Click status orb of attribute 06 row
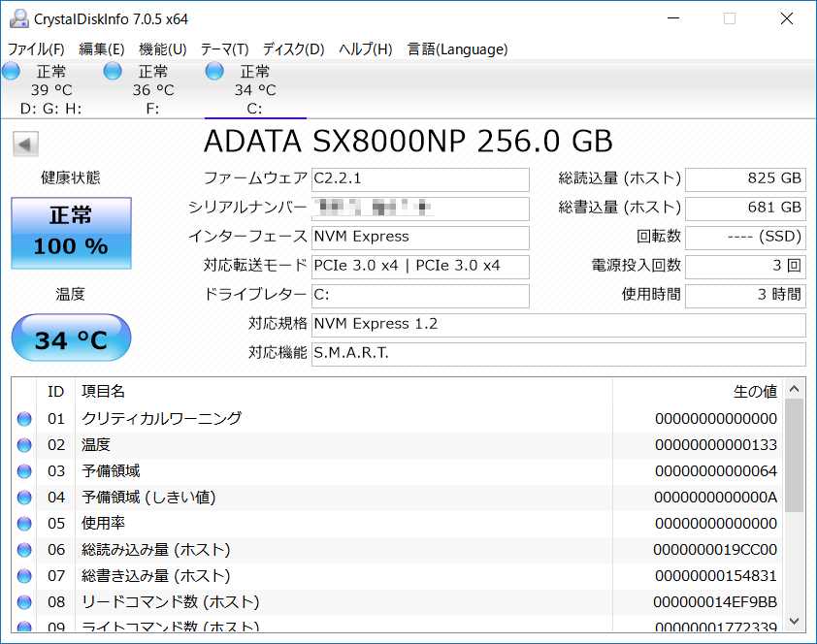The height and width of the screenshot is (644, 817). click(x=24, y=549)
